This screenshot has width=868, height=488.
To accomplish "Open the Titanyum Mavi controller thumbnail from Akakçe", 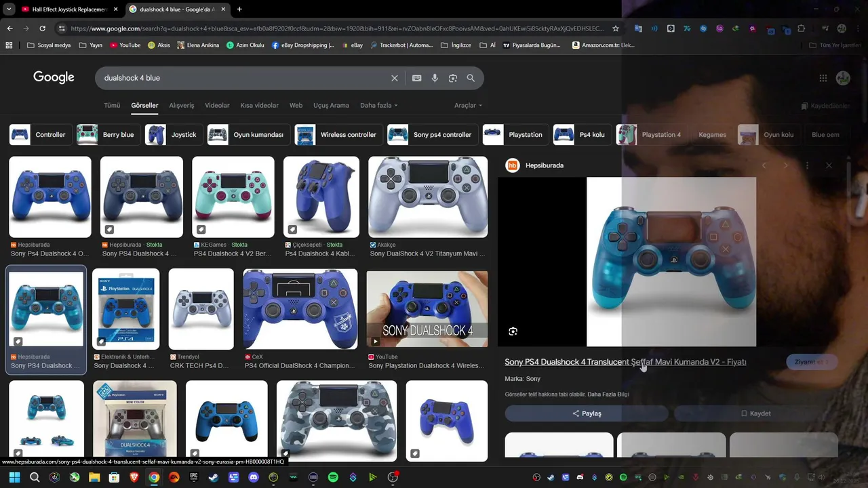I will pyautogui.click(x=428, y=197).
